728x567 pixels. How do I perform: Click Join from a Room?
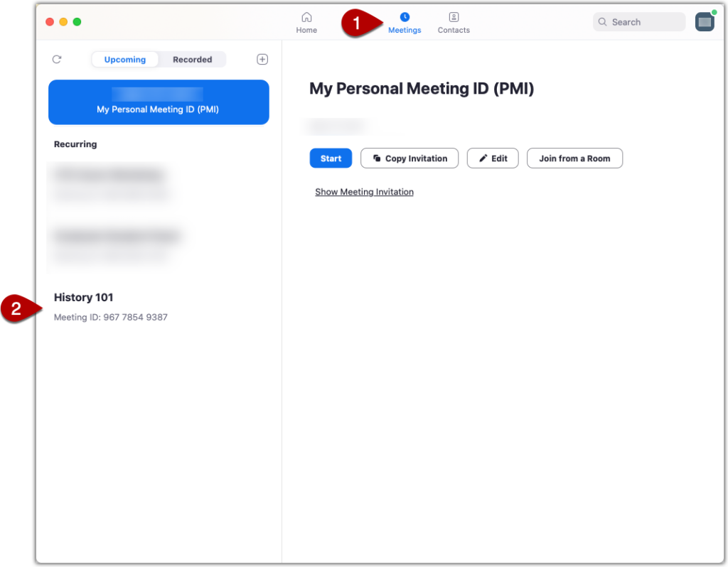pyautogui.click(x=574, y=158)
